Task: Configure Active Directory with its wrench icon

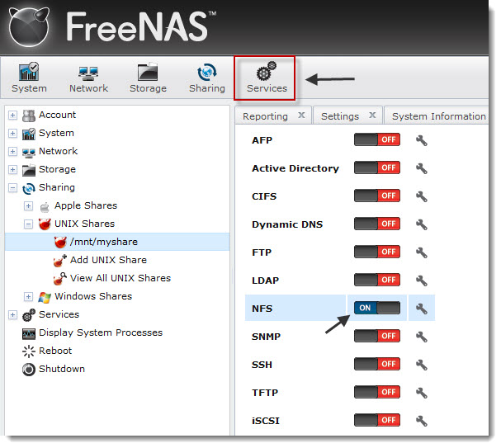Action: tap(422, 168)
